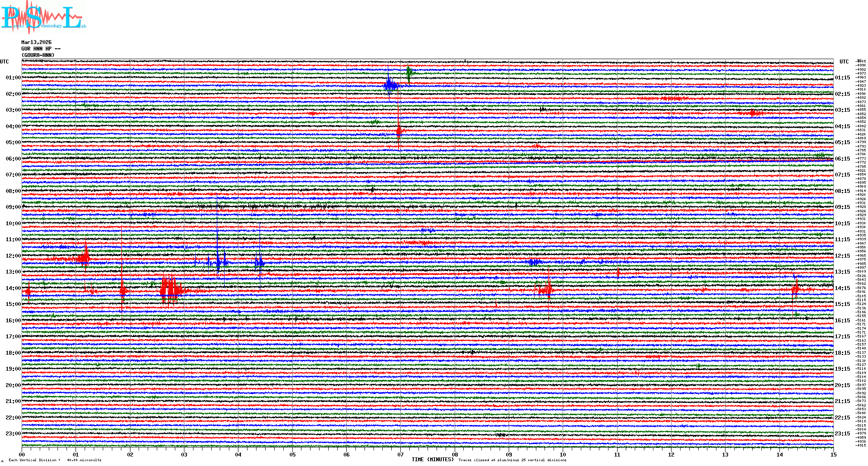Click the 12:15 time label on right axis

tap(842, 256)
